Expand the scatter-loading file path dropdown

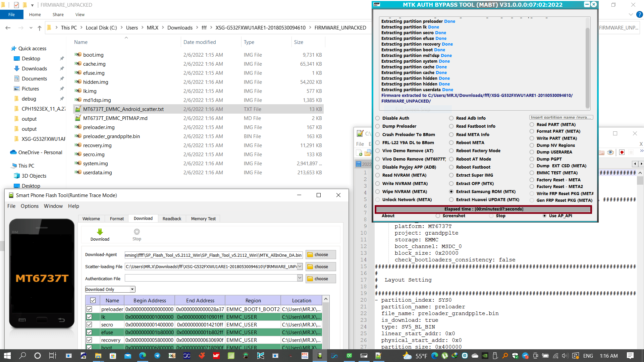300,266
